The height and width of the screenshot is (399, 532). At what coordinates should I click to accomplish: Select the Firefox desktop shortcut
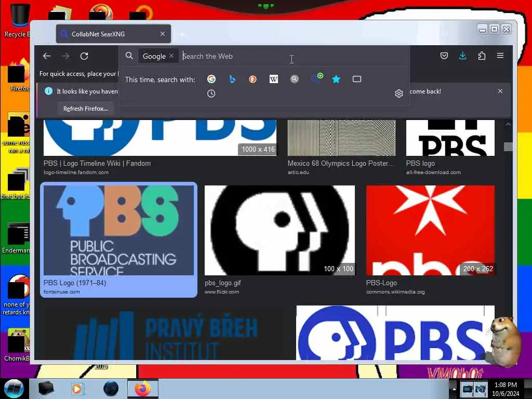[19, 75]
